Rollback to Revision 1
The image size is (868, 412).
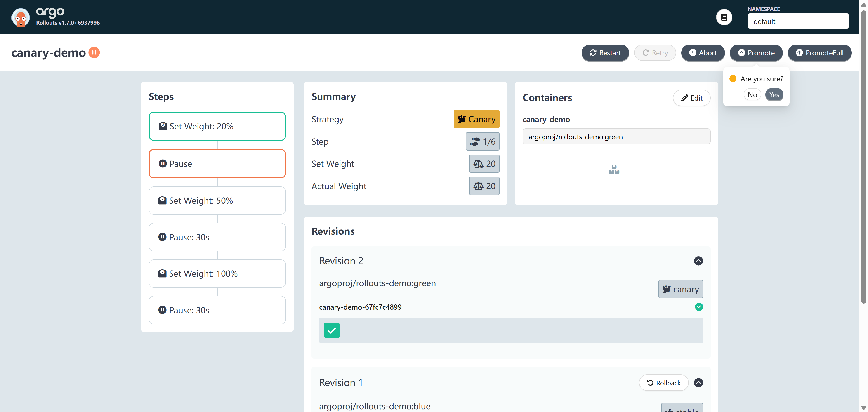click(x=663, y=383)
